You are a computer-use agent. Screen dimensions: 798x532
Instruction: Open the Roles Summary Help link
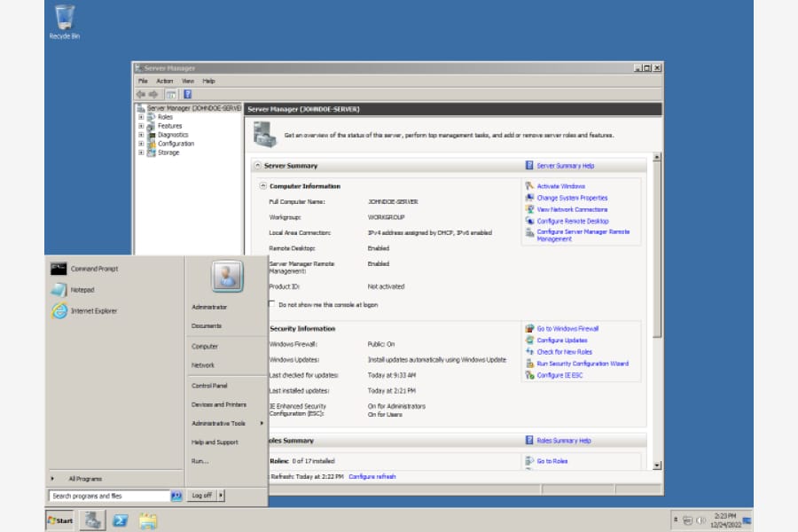pyautogui.click(x=564, y=441)
